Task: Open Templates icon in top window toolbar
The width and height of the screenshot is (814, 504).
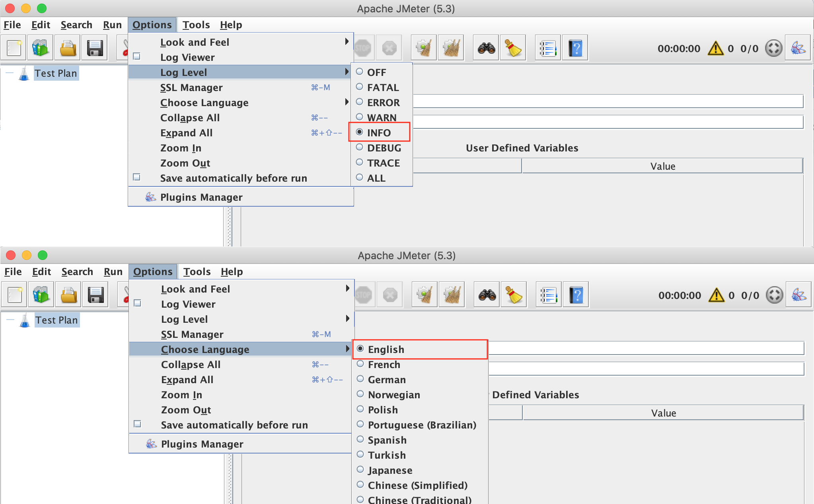Action: click(x=41, y=48)
